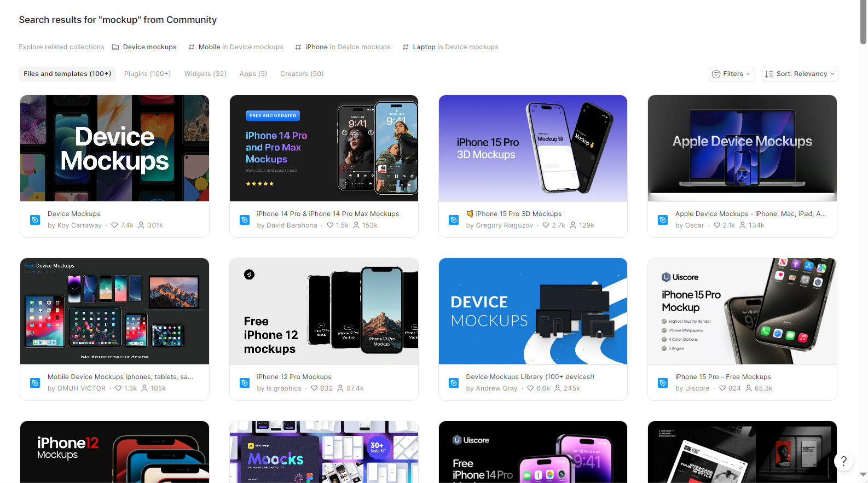
Task: Open ls.graphics creator profile
Action: (284, 388)
